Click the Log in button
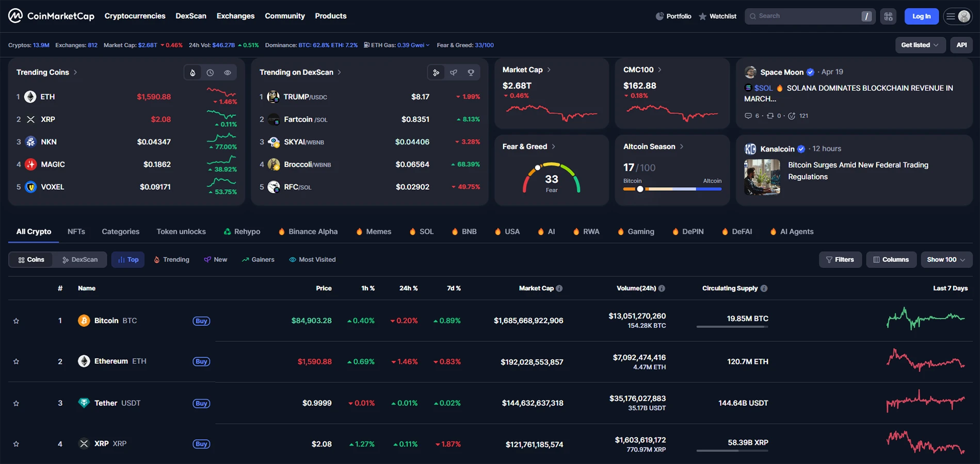The width and height of the screenshot is (980, 464). point(921,16)
